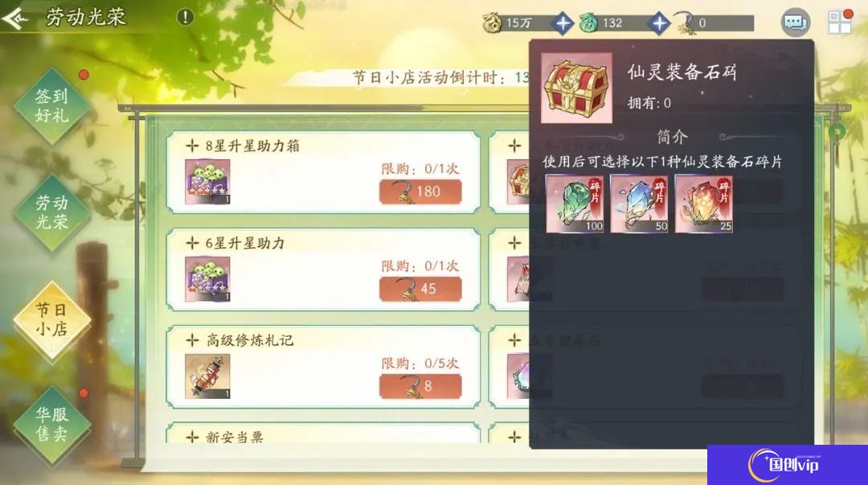Image resolution: width=868 pixels, height=485 pixels.
Task: Select the blue equipment stone fragment (50)
Action: click(640, 204)
